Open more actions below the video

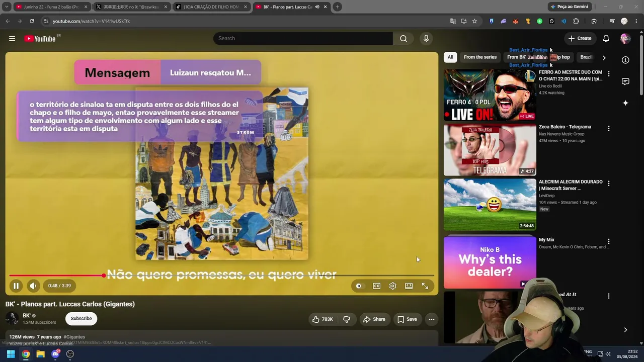431,319
